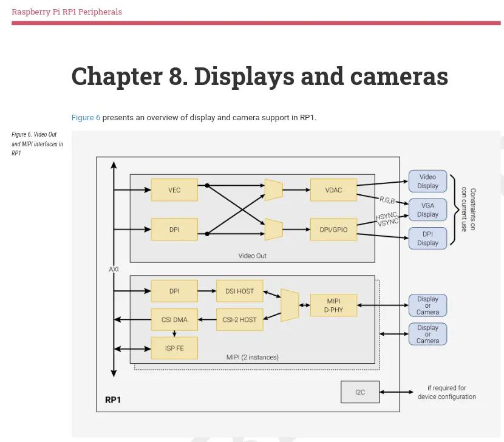Select the DSI HOST block
The height and width of the screenshot is (442, 504).
(239, 291)
